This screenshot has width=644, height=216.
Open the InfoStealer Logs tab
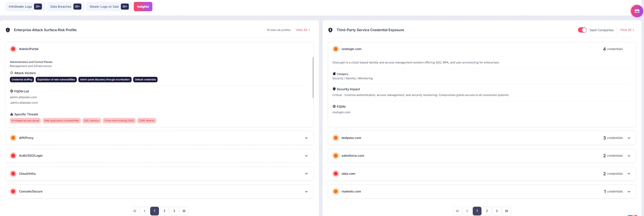coord(25,7)
